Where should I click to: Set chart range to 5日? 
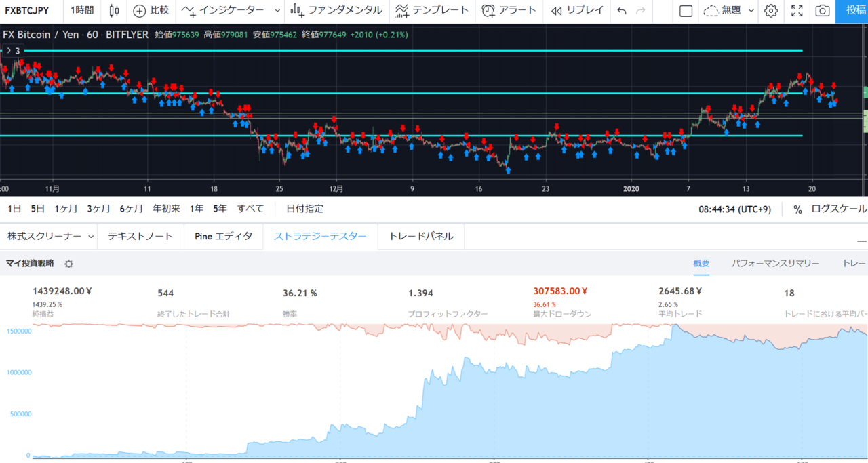[37, 209]
